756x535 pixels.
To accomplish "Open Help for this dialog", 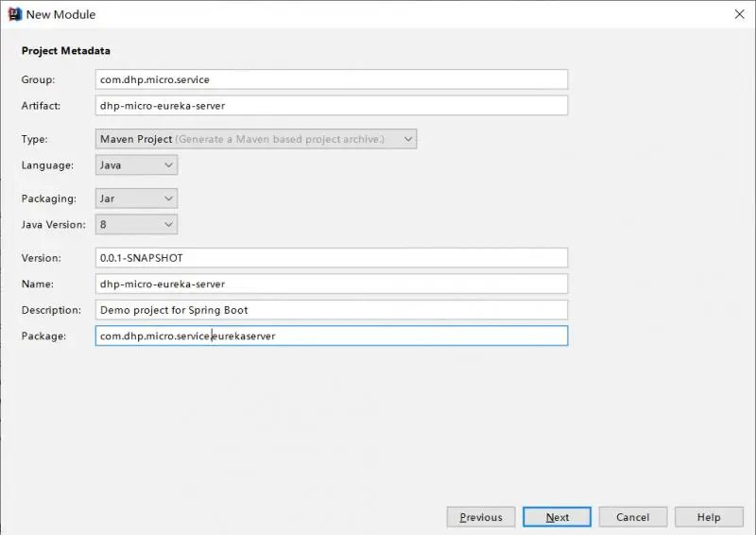I will [x=709, y=517].
